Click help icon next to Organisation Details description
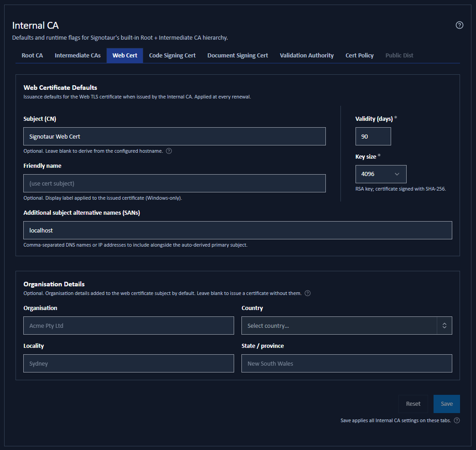This screenshot has height=450, width=476. point(308,293)
